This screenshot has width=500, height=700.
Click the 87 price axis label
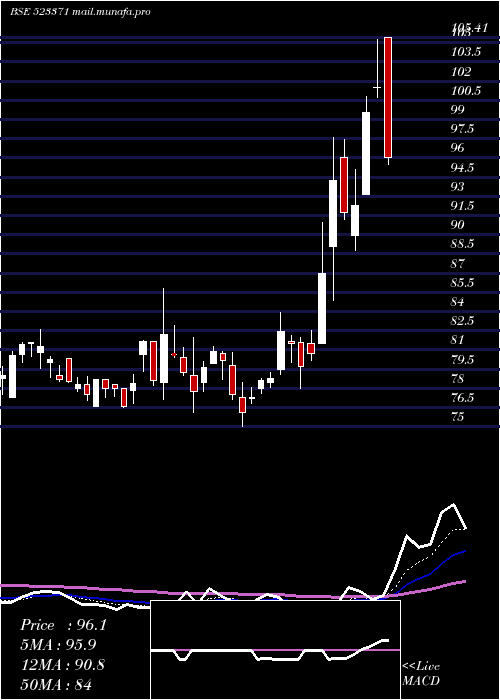(458, 263)
